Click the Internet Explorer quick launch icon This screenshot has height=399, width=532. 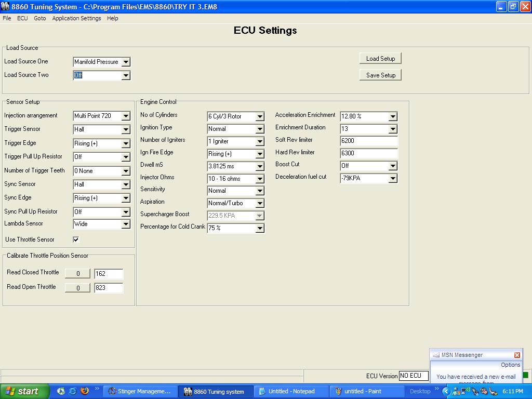point(73,391)
